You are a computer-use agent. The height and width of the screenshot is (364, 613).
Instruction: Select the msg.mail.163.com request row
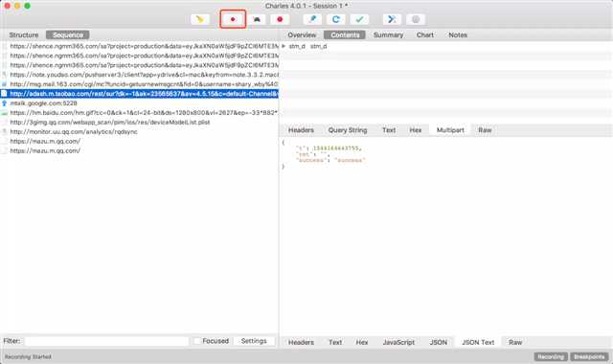pos(139,84)
